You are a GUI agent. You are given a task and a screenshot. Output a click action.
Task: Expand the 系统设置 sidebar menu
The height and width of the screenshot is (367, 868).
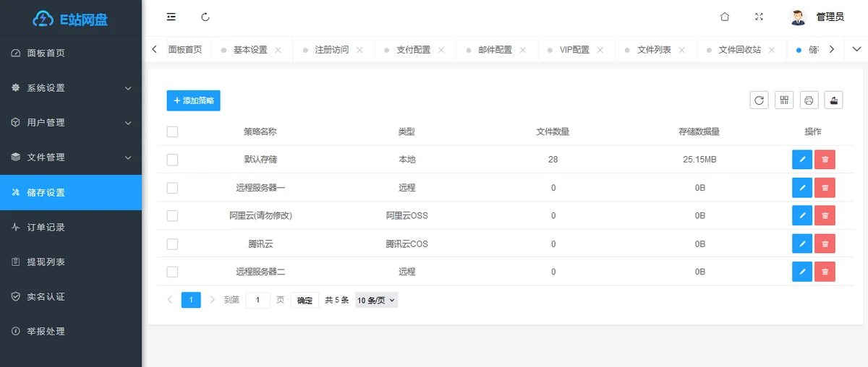(71, 88)
